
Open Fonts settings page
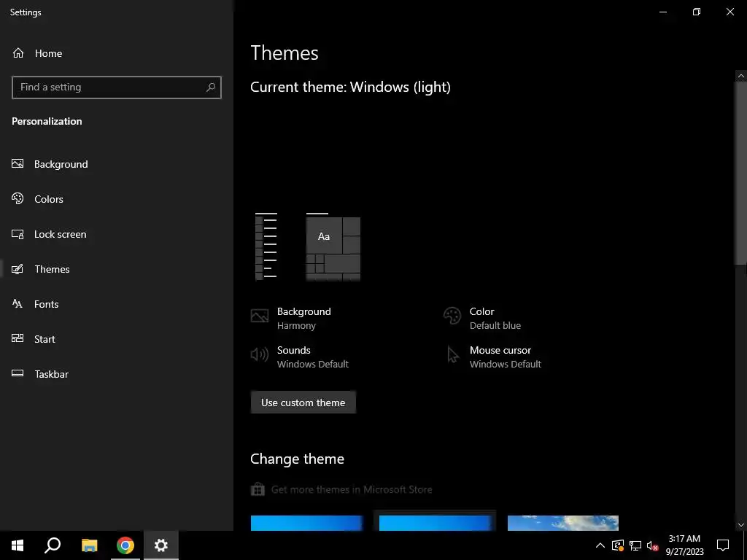click(117, 304)
